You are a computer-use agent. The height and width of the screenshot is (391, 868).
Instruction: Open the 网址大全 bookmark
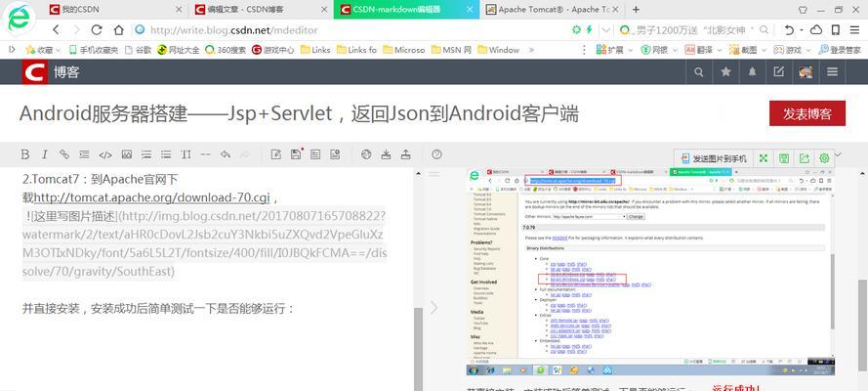[x=179, y=50]
